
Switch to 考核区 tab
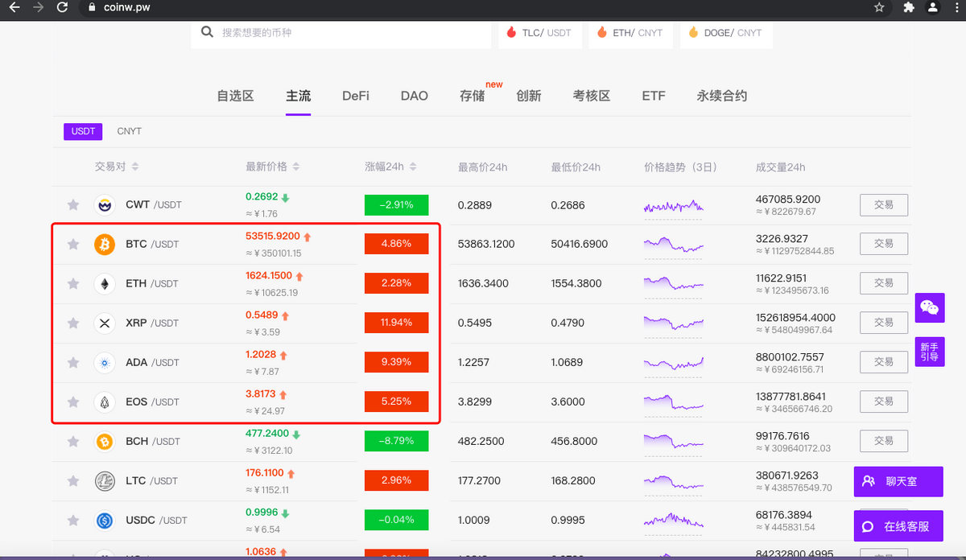592,96
